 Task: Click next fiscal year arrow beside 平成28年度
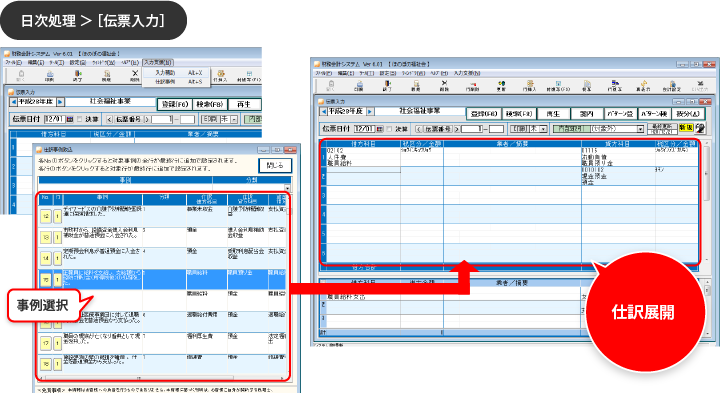[370, 112]
